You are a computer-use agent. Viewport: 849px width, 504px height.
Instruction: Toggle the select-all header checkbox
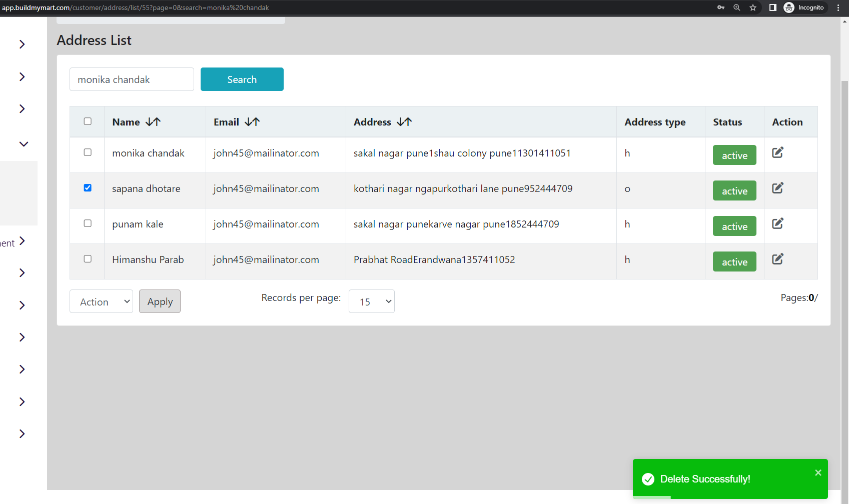click(x=88, y=121)
